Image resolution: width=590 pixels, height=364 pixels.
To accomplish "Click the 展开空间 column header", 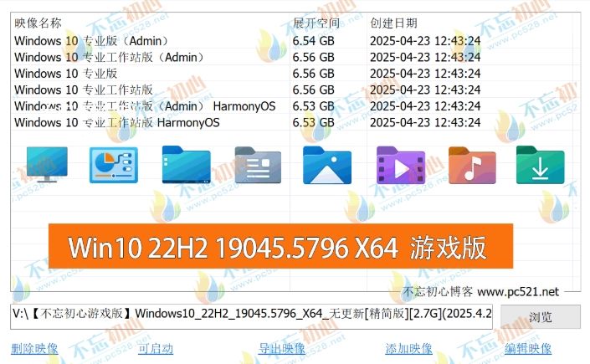I will [316, 23].
